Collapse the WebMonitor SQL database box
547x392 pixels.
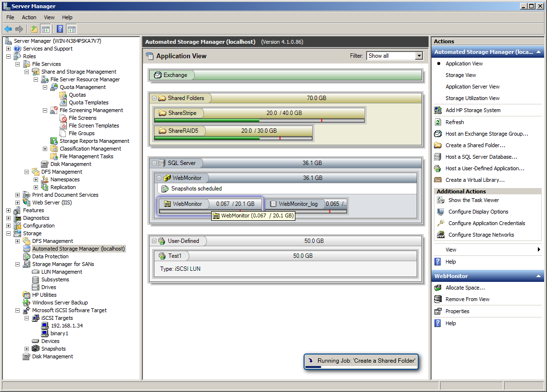[x=159, y=178]
